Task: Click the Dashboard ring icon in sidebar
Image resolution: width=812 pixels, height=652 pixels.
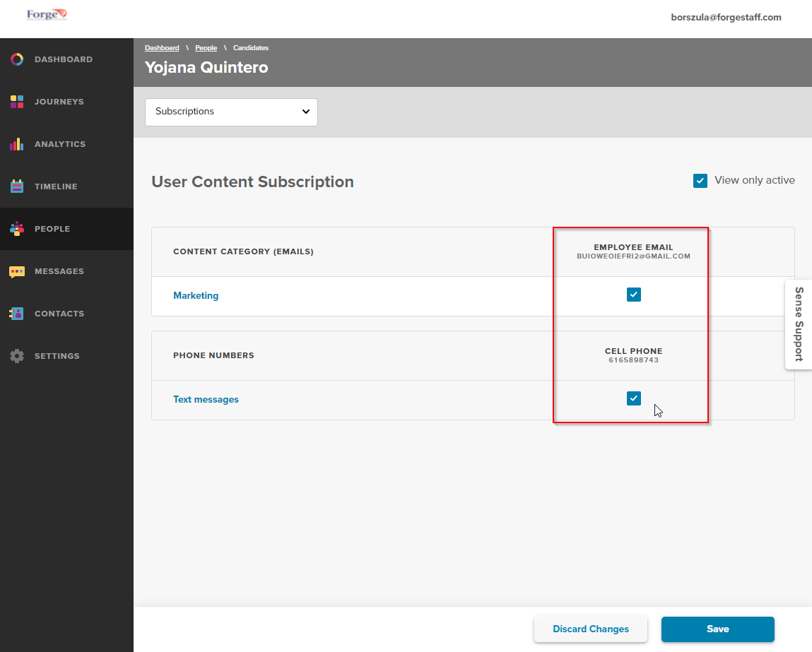Action: 16,59
